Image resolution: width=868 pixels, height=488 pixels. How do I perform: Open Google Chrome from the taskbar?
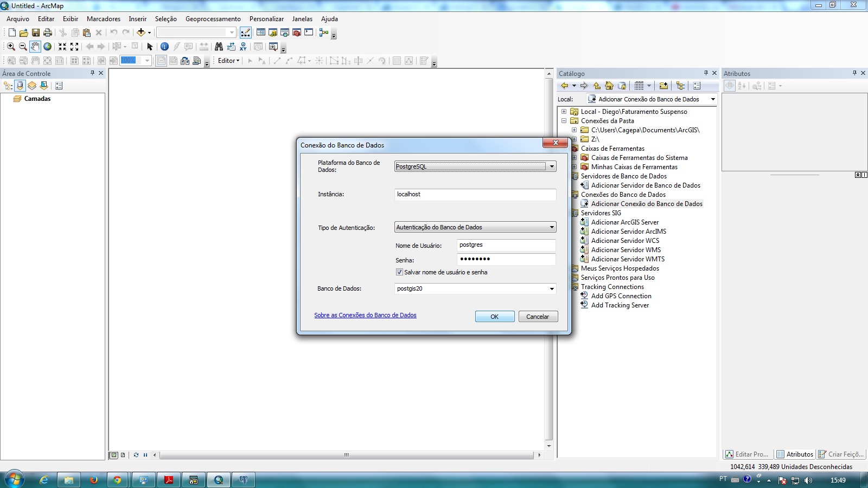[x=117, y=480]
